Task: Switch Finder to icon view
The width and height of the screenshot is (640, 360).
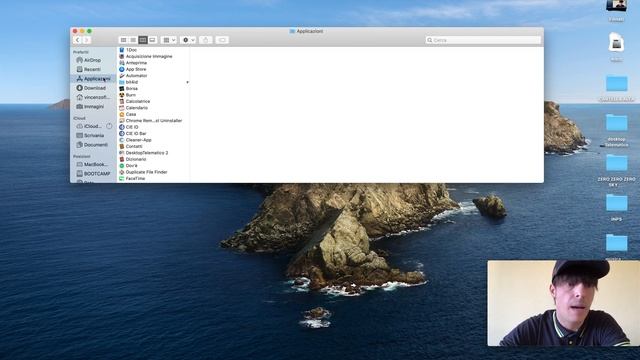Action: click(x=123, y=40)
